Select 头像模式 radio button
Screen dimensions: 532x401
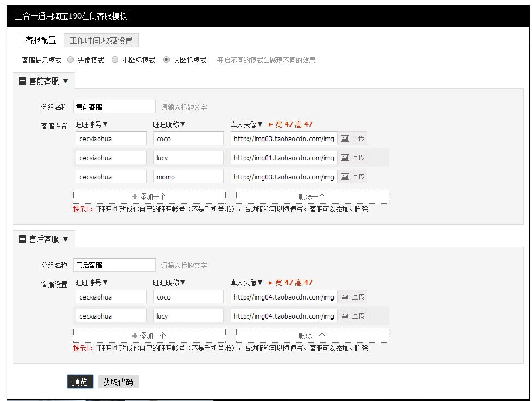coord(70,60)
